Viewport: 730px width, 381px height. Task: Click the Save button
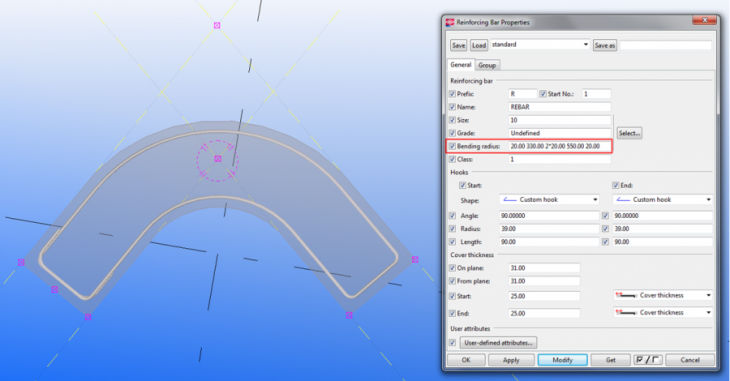pos(459,45)
